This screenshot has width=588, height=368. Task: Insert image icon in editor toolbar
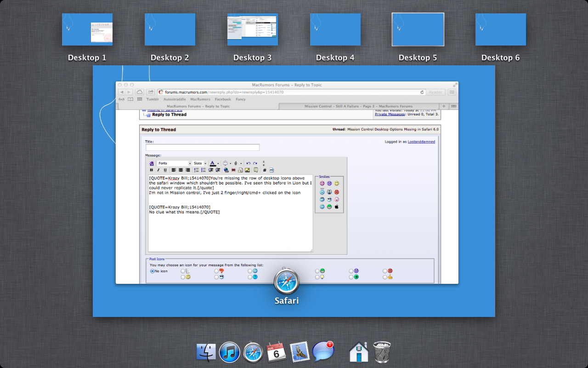247,170
